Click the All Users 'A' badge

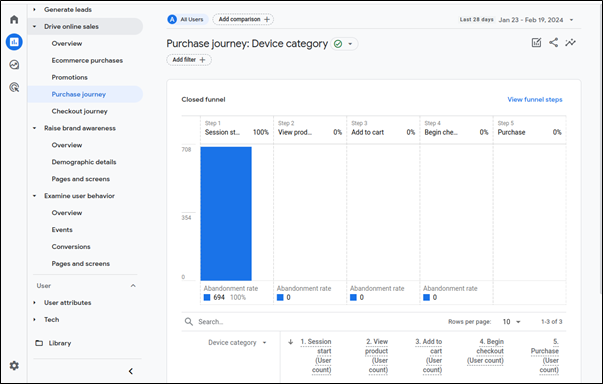172,19
